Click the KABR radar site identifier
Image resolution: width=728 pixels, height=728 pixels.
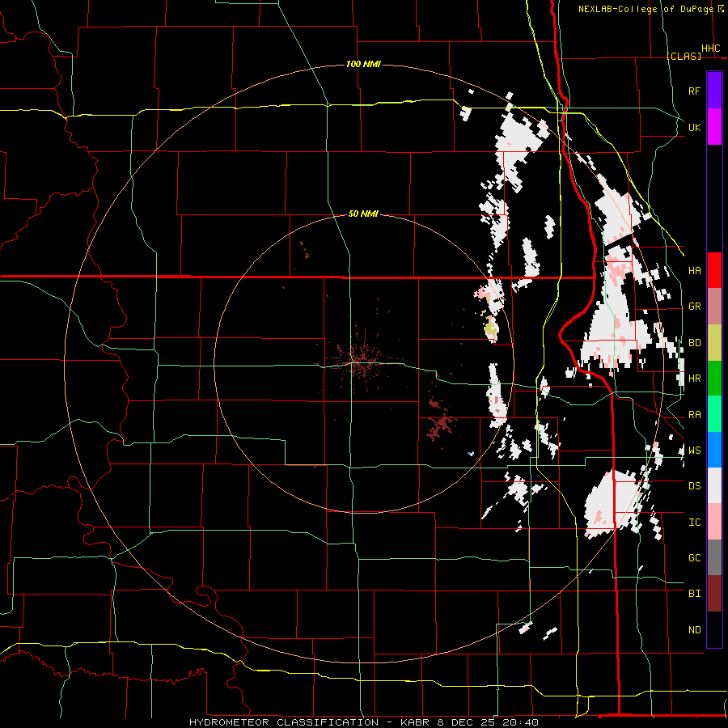click(417, 722)
